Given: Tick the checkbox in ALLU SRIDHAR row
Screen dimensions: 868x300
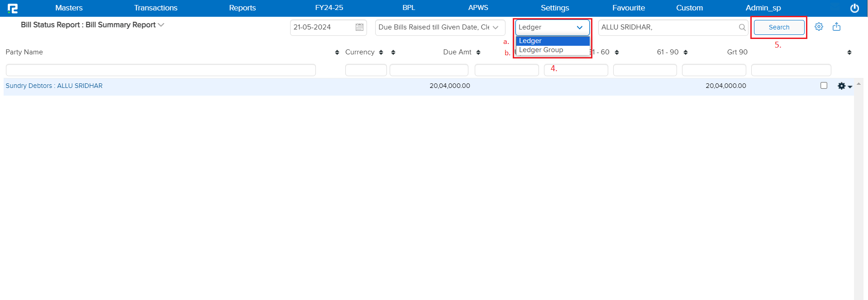Looking at the screenshot, I should (x=824, y=86).
